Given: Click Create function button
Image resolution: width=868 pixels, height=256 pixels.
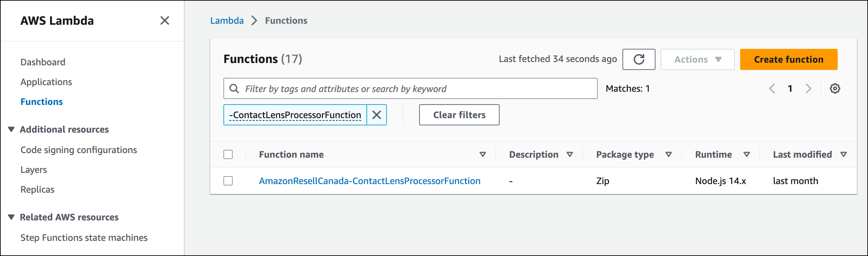Looking at the screenshot, I should coord(789,59).
